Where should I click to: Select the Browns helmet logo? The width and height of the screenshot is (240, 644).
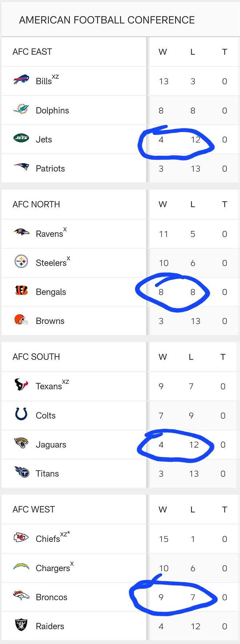pos(21,319)
